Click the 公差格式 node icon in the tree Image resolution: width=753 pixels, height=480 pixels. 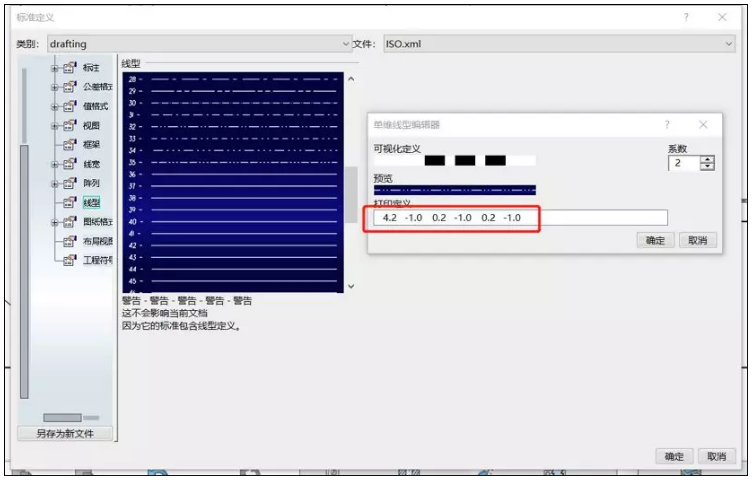pos(70,87)
